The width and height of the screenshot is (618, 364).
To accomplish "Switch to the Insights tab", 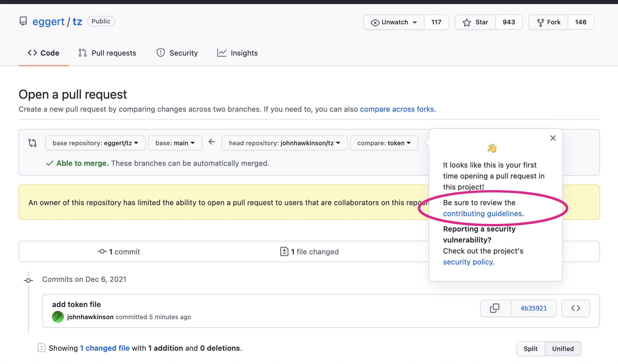I will 237,53.
